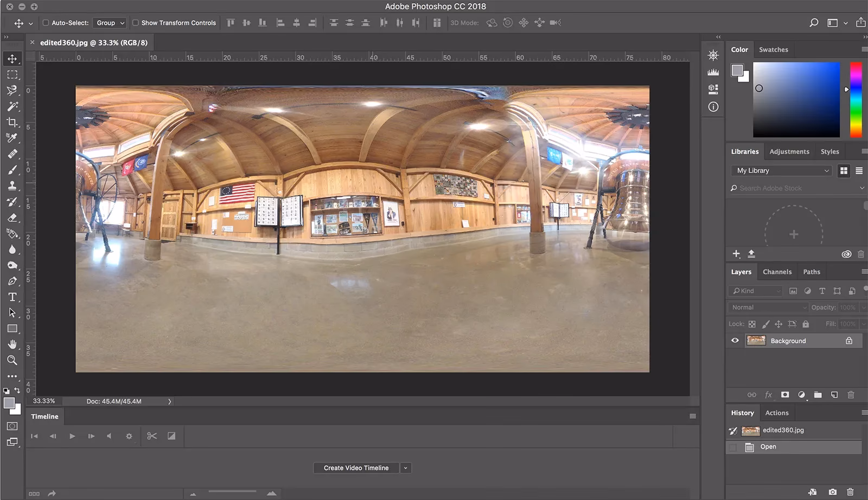Open the Group dropdown in options bar
The width and height of the screenshot is (868, 500).
[x=109, y=23]
